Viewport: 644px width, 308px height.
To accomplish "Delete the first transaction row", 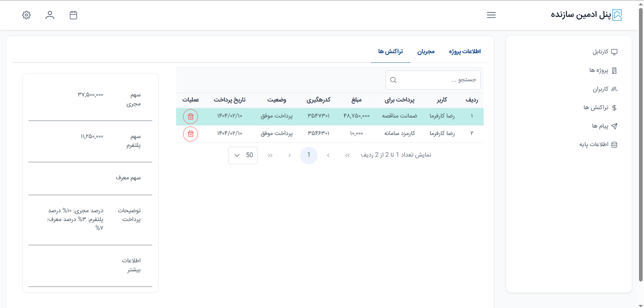I will point(191,117).
